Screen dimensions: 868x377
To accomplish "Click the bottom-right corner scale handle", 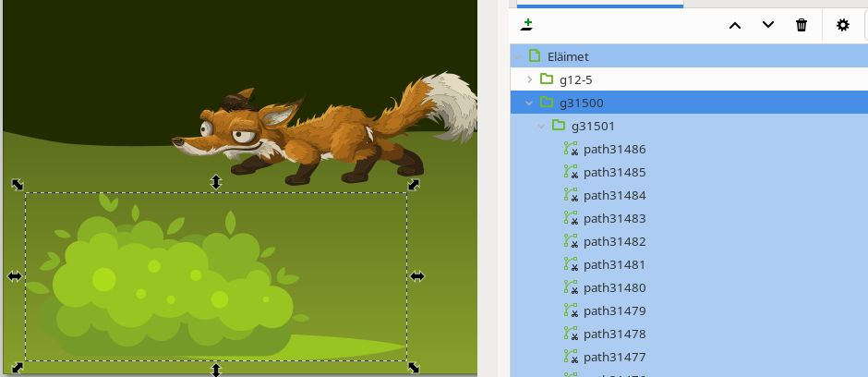I will click(x=415, y=368).
